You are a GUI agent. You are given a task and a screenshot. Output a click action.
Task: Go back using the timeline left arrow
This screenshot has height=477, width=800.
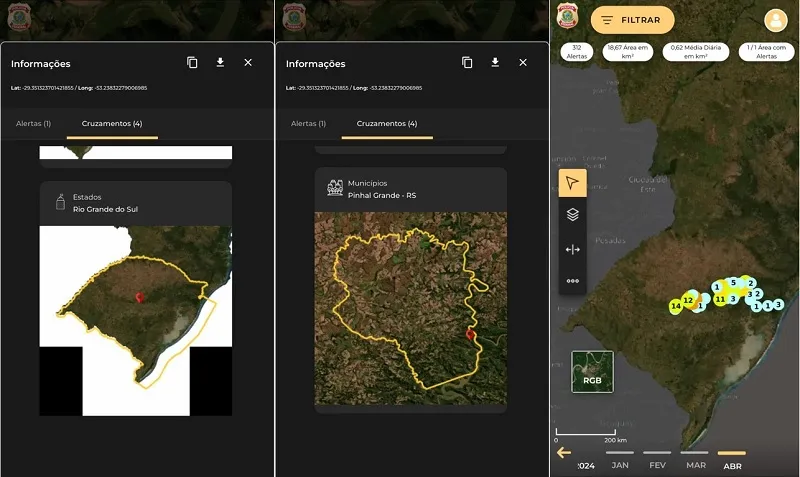pos(564,452)
